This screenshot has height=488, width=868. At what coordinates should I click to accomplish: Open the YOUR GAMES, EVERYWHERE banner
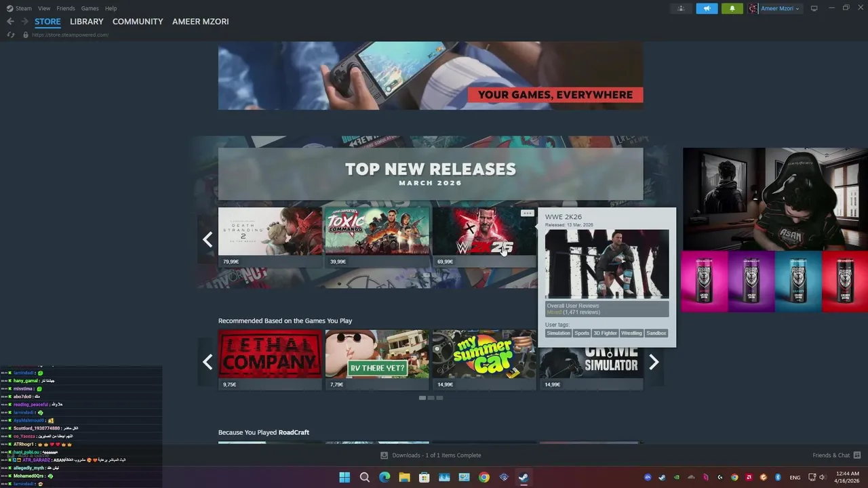pos(431,76)
